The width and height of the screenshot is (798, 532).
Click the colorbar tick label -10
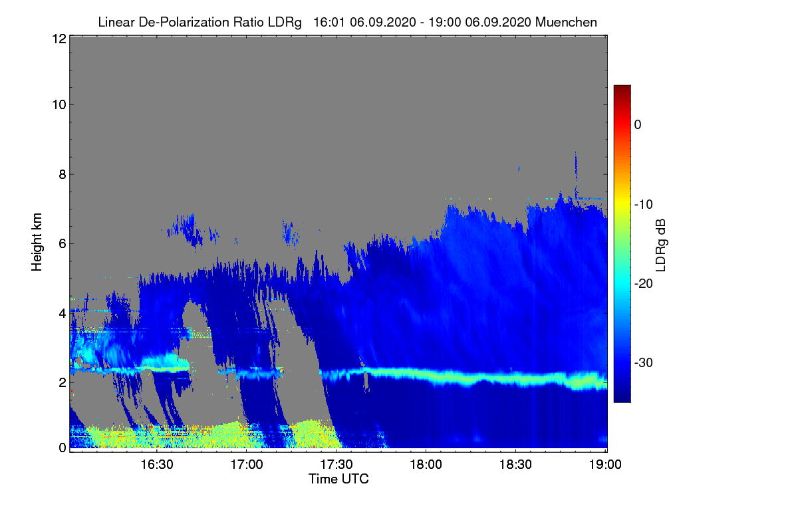click(644, 204)
